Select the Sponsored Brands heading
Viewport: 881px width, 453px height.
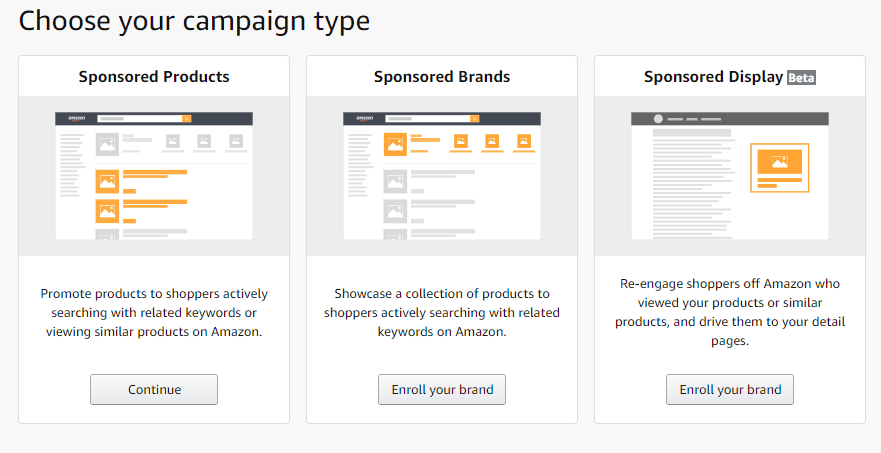[442, 76]
